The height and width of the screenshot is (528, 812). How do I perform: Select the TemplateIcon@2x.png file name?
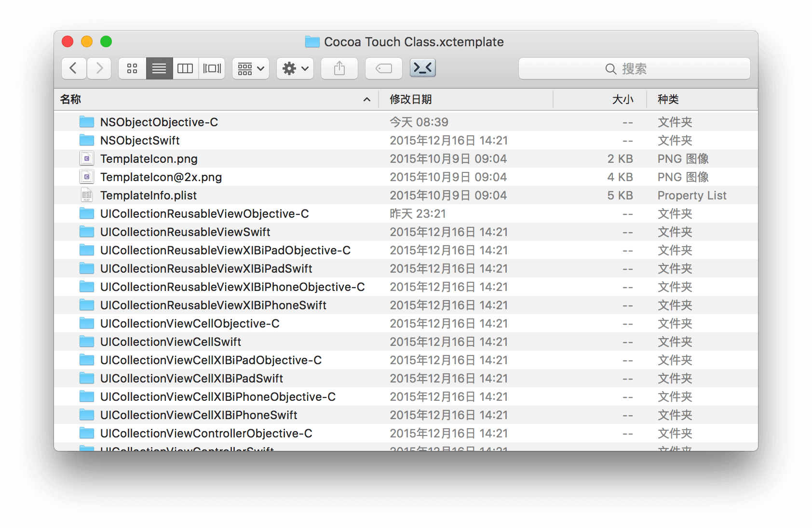click(x=161, y=177)
